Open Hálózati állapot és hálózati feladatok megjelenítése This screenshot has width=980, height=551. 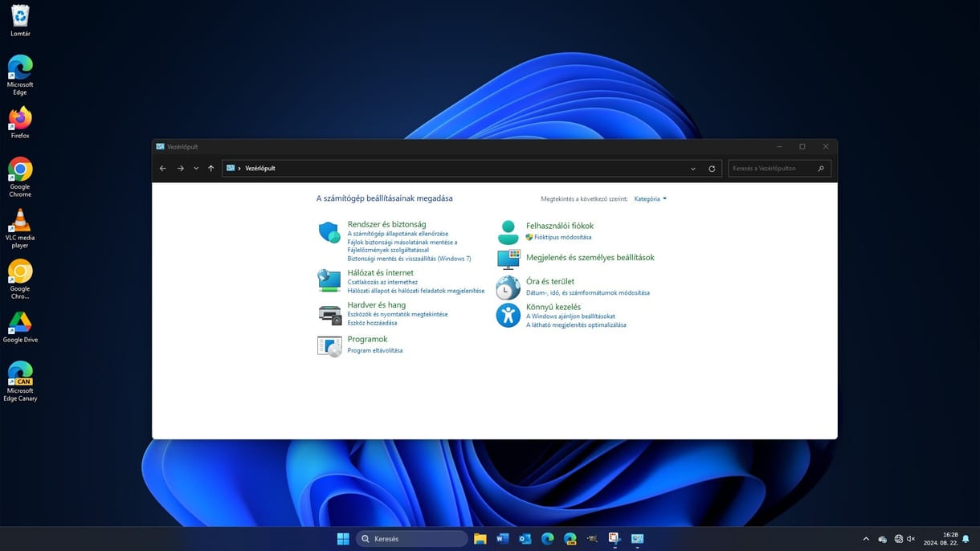tap(416, 291)
